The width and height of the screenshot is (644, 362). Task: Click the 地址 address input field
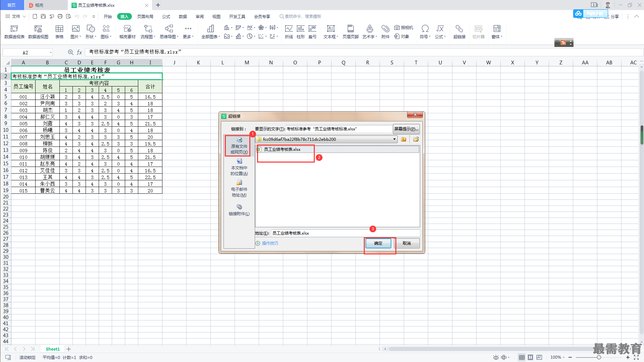click(x=345, y=233)
